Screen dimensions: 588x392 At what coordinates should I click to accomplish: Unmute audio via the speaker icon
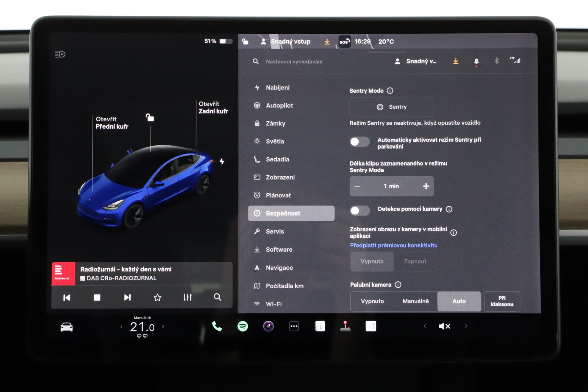tap(445, 326)
